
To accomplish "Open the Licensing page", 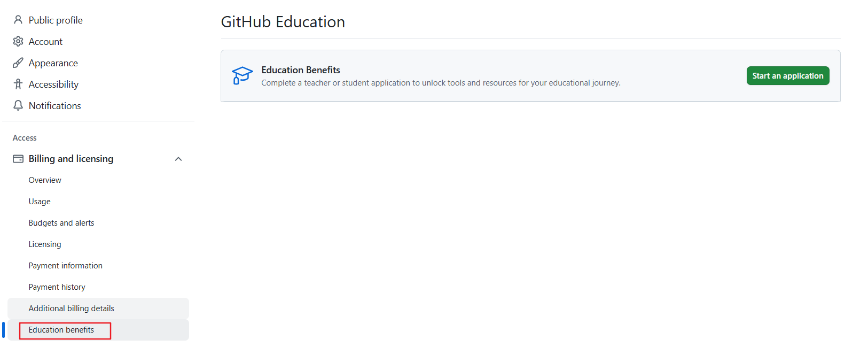I will [x=45, y=244].
